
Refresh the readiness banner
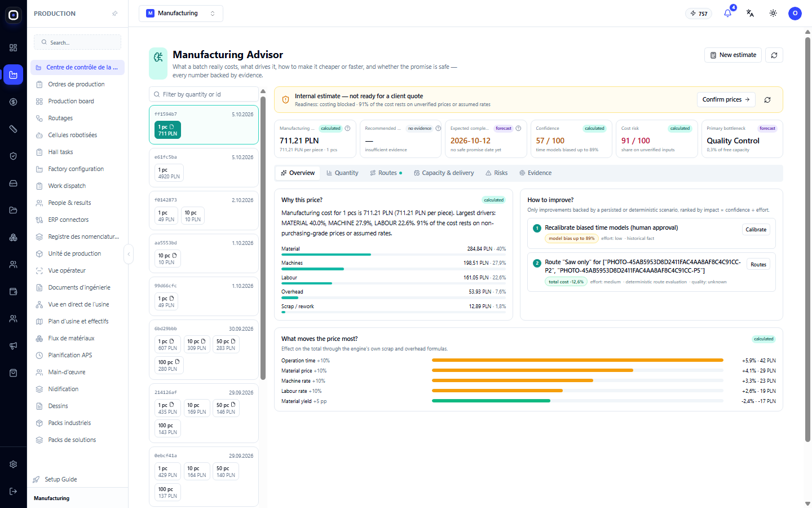767,100
